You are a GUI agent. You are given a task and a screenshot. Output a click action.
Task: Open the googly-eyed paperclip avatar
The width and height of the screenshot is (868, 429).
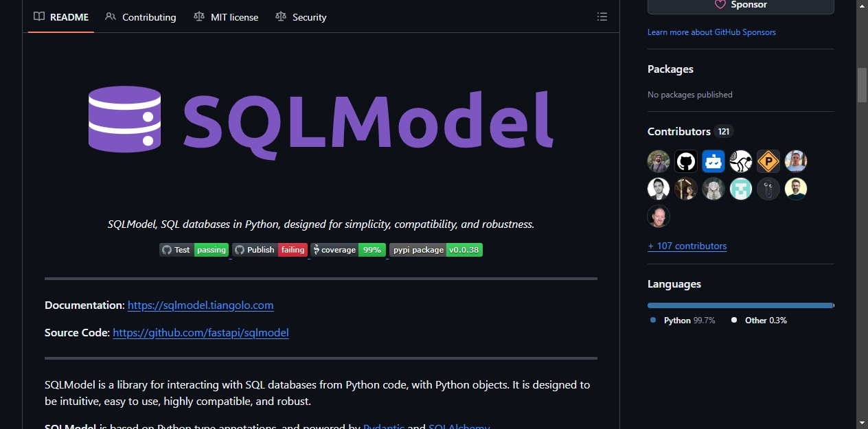point(768,189)
